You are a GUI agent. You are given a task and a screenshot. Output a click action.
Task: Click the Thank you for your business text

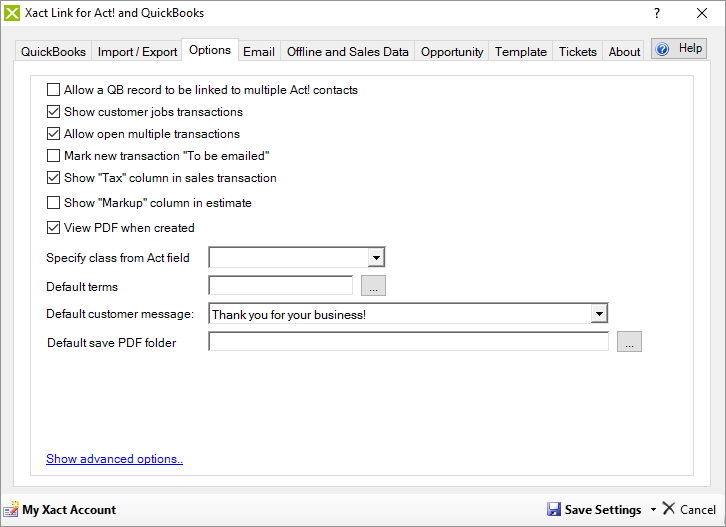289,315
